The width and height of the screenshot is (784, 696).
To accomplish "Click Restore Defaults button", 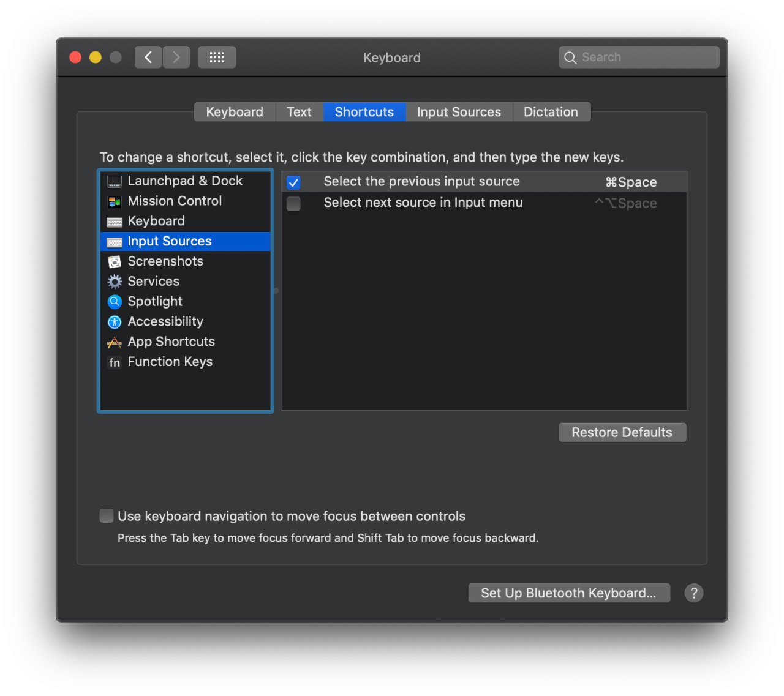I will (622, 432).
